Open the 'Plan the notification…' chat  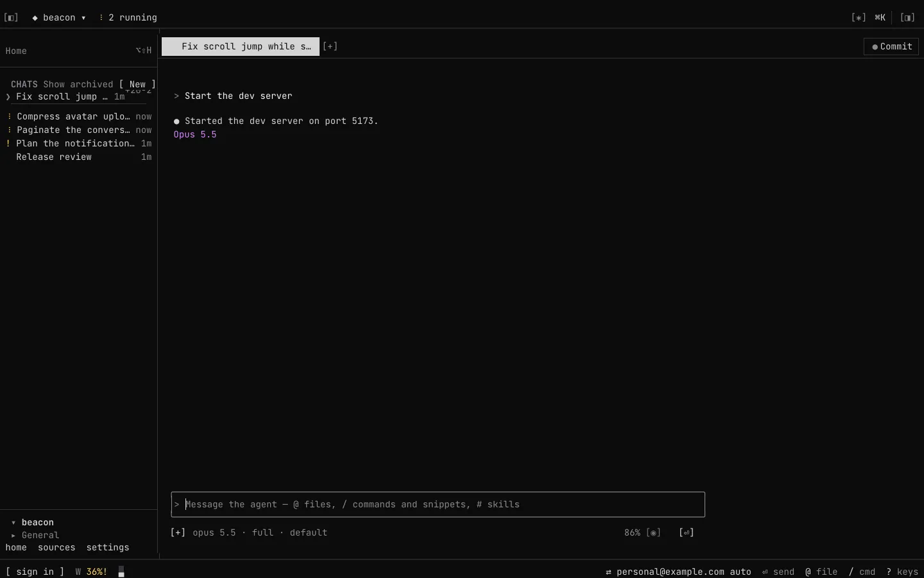pyautogui.click(x=80, y=143)
